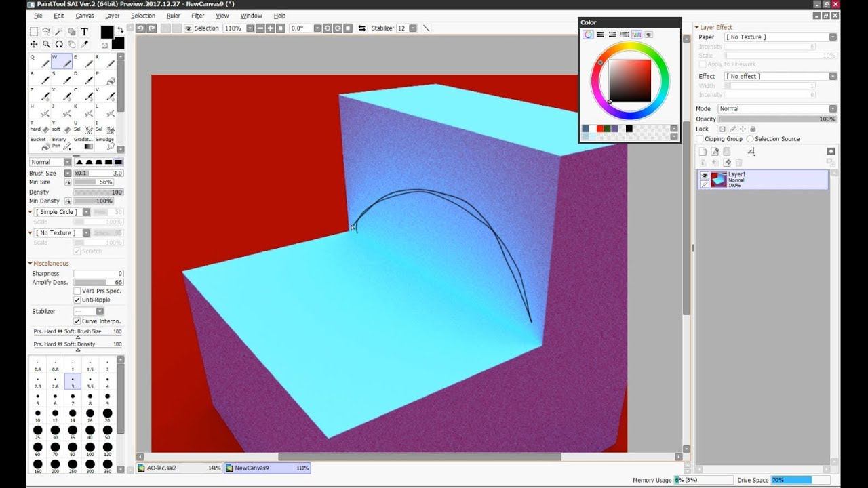Hide Layer1 with its eye icon
Screen dimensions: 868x488
point(704,176)
